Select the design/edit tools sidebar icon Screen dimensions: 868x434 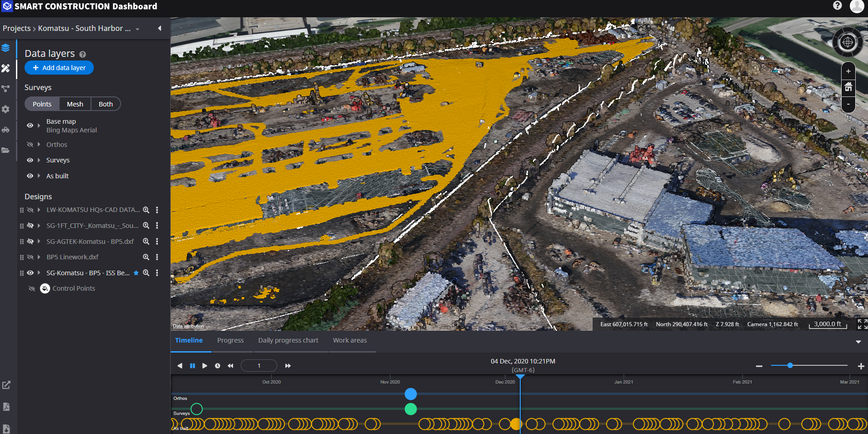pos(6,68)
